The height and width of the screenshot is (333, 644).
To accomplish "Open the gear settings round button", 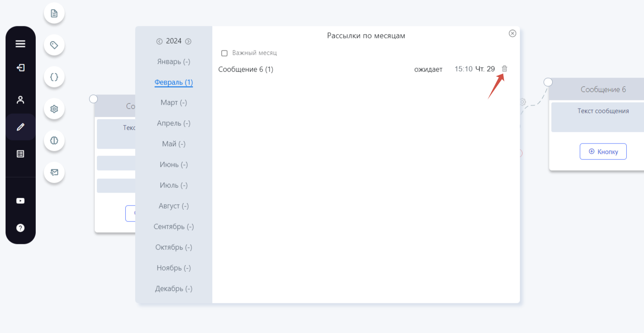I will click(x=54, y=109).
